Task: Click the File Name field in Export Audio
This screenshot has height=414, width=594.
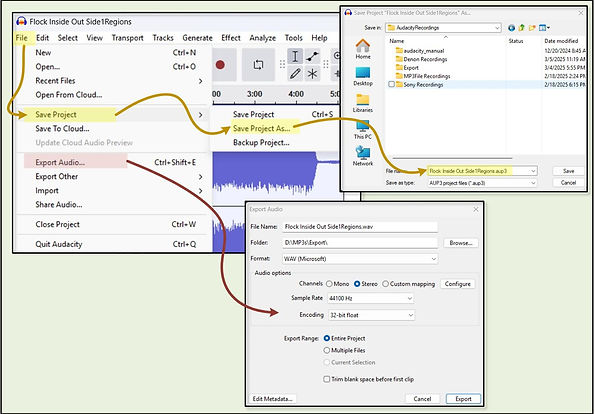Action: 360,227
